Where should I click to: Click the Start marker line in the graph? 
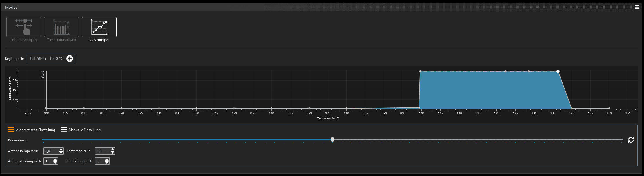pyautogui.click(x=46, y=89)
